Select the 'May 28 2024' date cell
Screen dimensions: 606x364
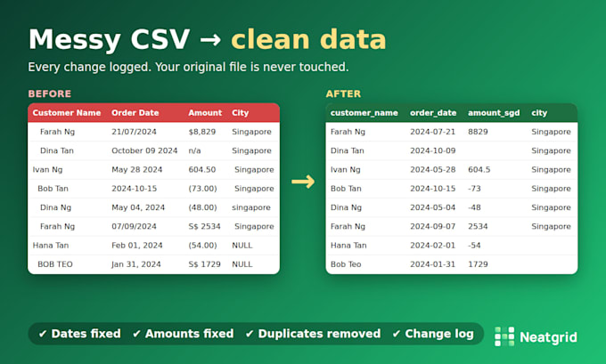[137, 169]
